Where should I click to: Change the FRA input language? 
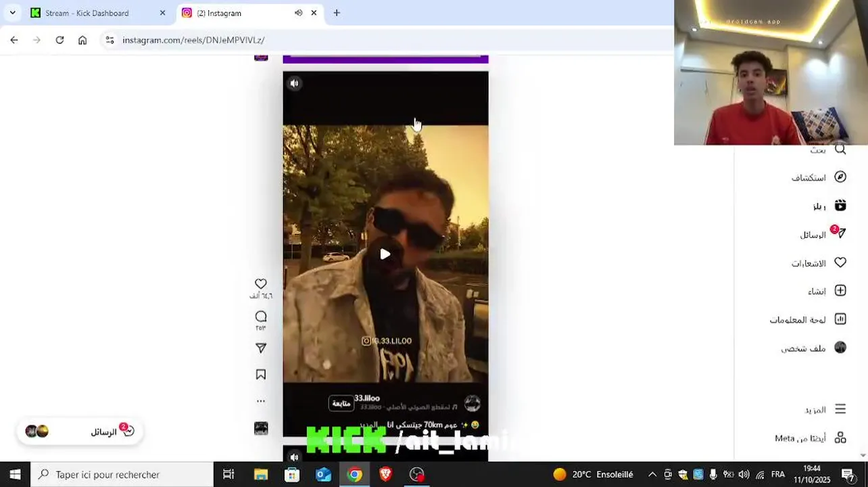[778, 474]
